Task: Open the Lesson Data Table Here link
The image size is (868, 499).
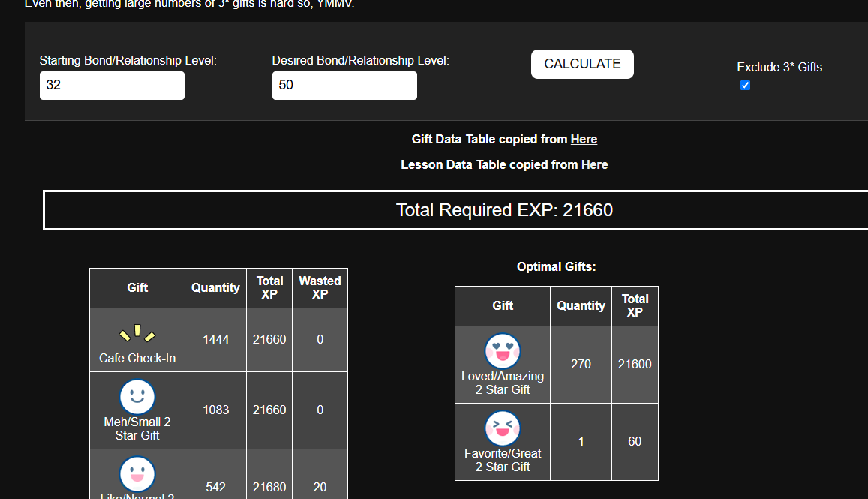Action: click(x=594, y=164)
